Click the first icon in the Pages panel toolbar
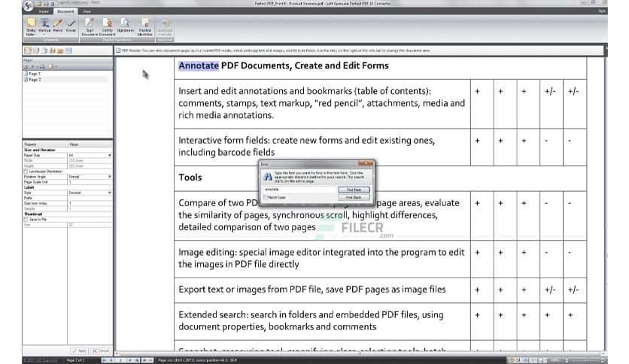The height and width of the screenshot is (364, 629). 26,66
